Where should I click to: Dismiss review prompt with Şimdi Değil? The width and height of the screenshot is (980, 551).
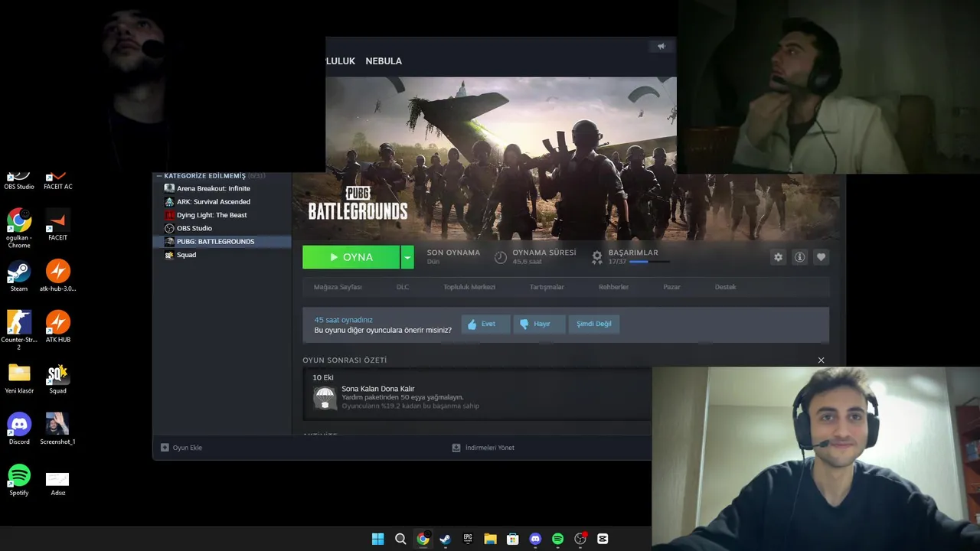(x=594, y=324)
